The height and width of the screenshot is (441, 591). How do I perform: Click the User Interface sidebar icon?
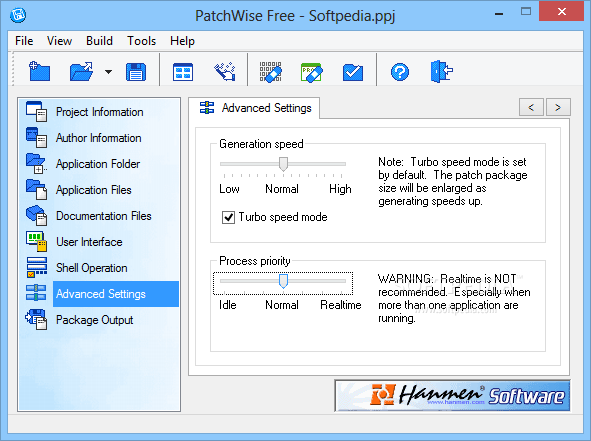coord(36,241)
